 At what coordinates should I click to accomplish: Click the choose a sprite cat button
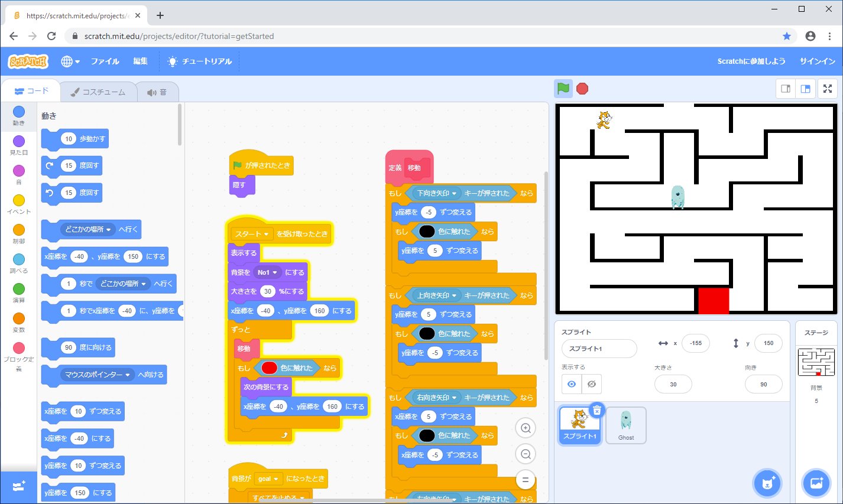point(767,483)
